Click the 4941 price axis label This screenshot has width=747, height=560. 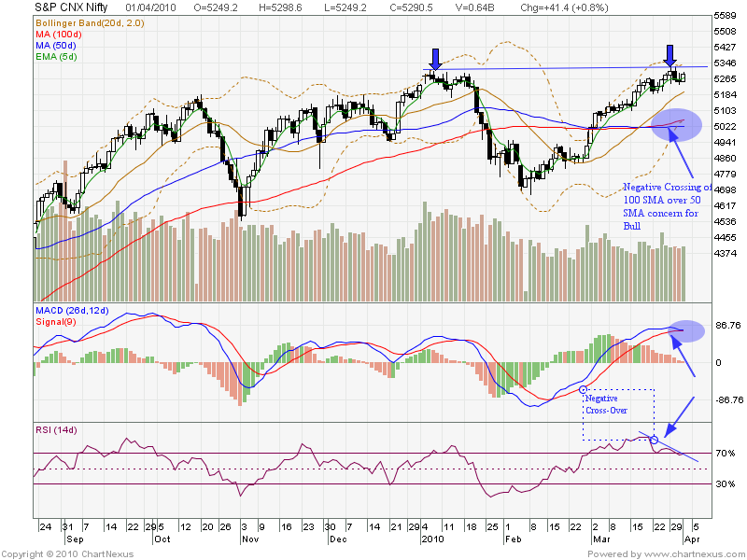pos(726,143)
